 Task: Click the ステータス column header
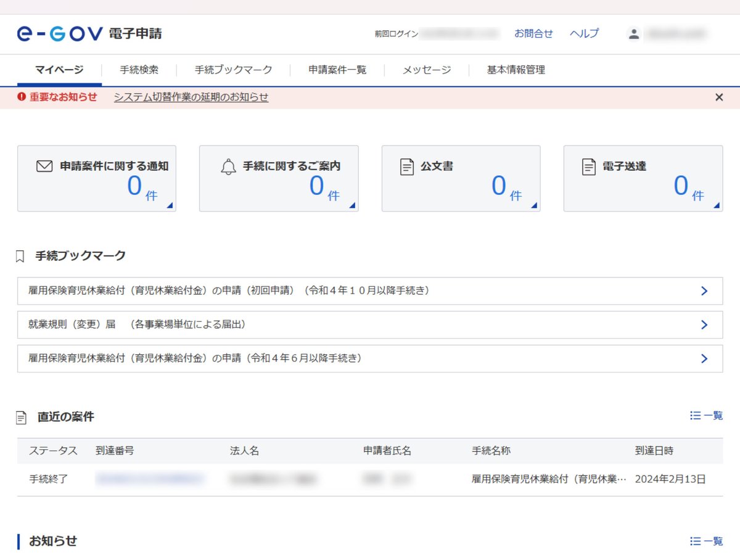click(x=53, y=451)
